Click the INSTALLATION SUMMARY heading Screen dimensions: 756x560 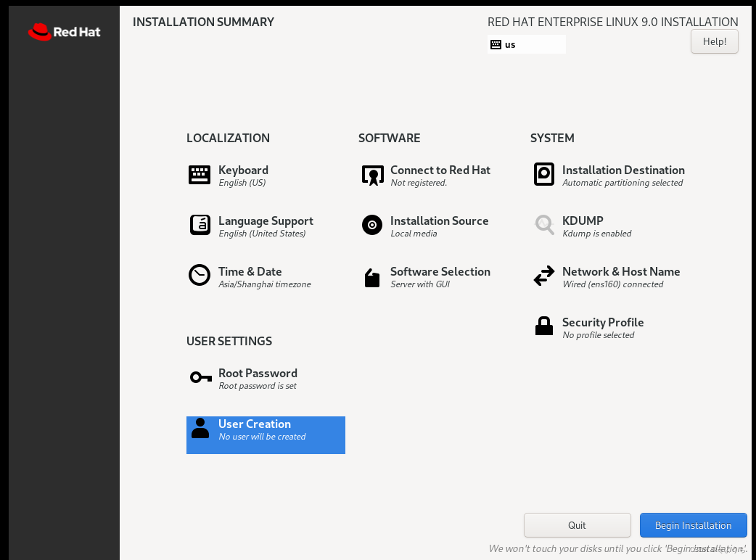click(x=203, y=22)
